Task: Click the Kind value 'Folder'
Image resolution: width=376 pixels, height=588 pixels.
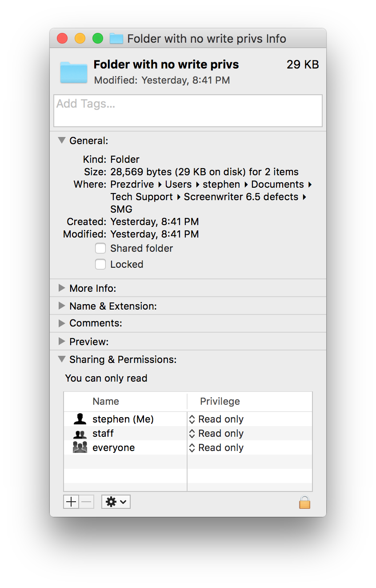Action: 125,159
